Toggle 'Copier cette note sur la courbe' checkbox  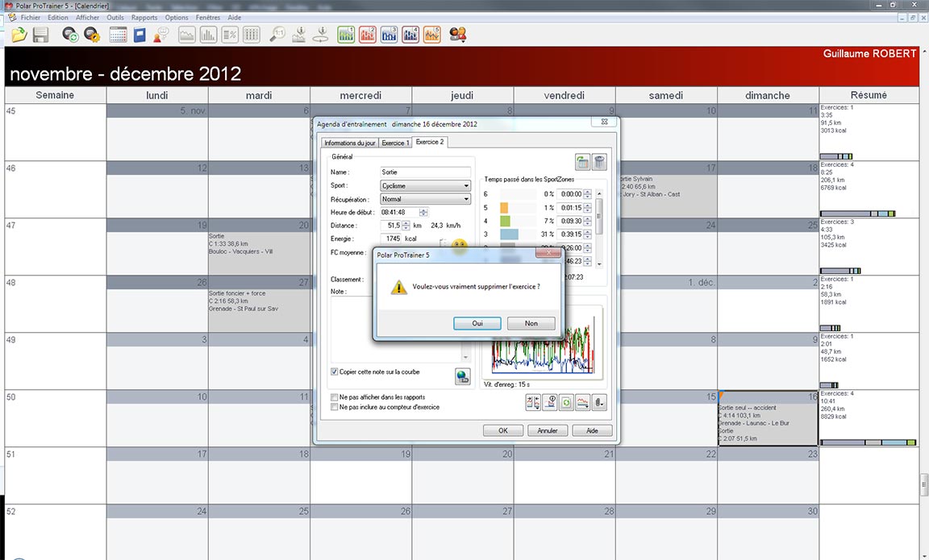334,371
